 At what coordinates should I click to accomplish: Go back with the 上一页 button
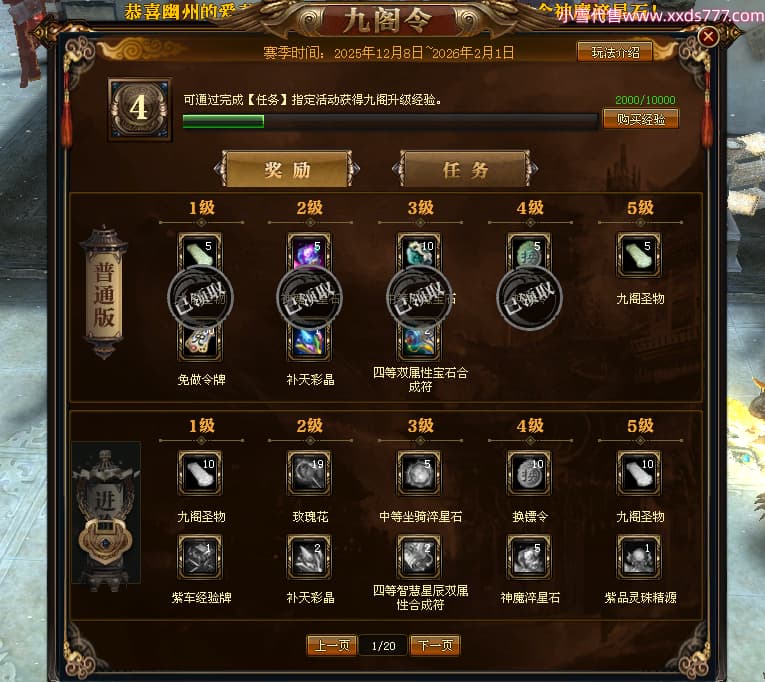332,645
